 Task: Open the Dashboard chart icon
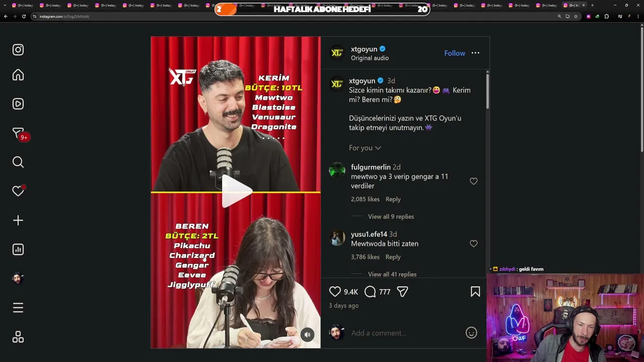pos(18,249)
